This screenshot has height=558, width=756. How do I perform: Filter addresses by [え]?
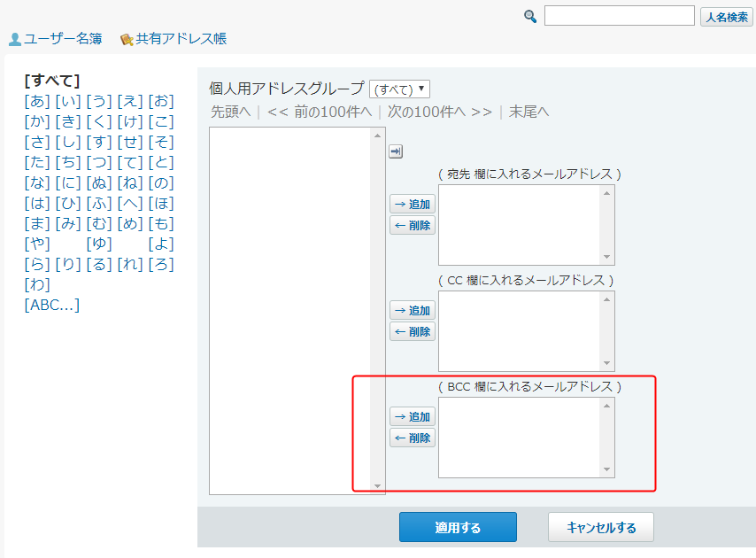(x=130, y=101)
